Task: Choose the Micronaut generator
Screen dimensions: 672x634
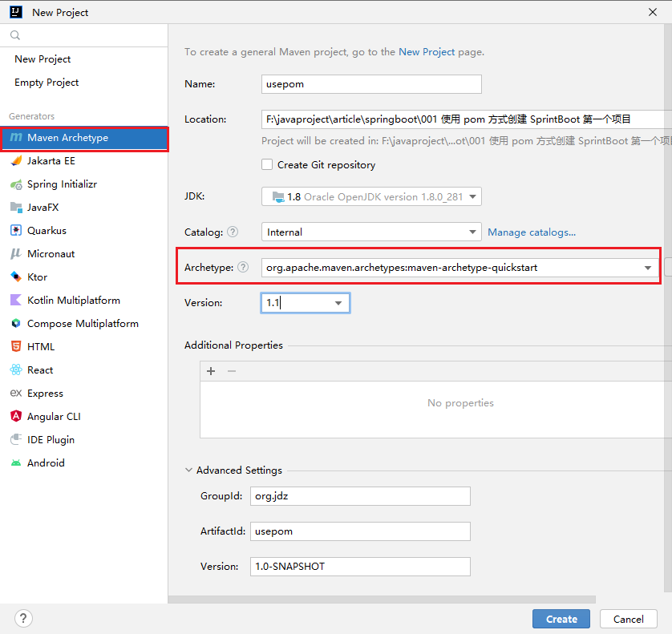Action: click(x=84, y=253)
